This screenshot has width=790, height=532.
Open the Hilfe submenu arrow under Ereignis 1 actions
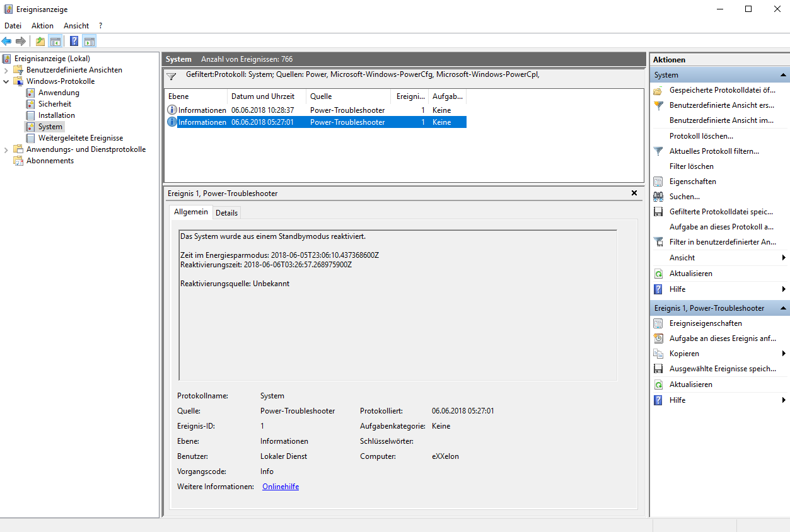tap(784, 400)
